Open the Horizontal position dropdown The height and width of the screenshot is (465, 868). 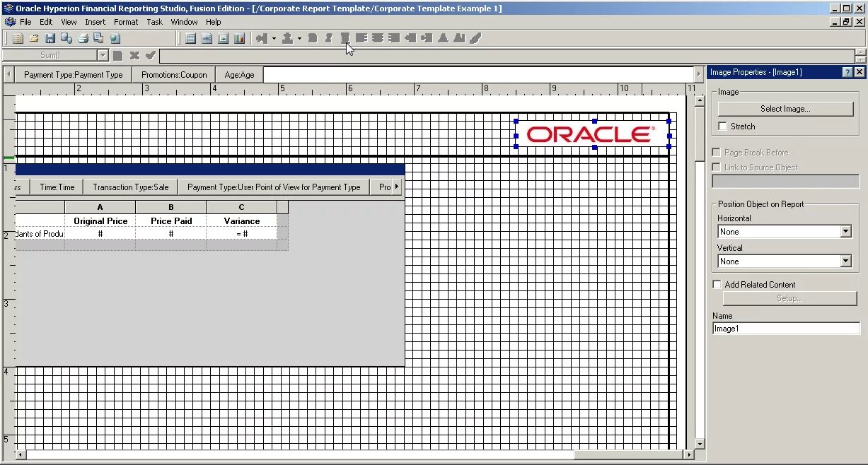[846, 232]
